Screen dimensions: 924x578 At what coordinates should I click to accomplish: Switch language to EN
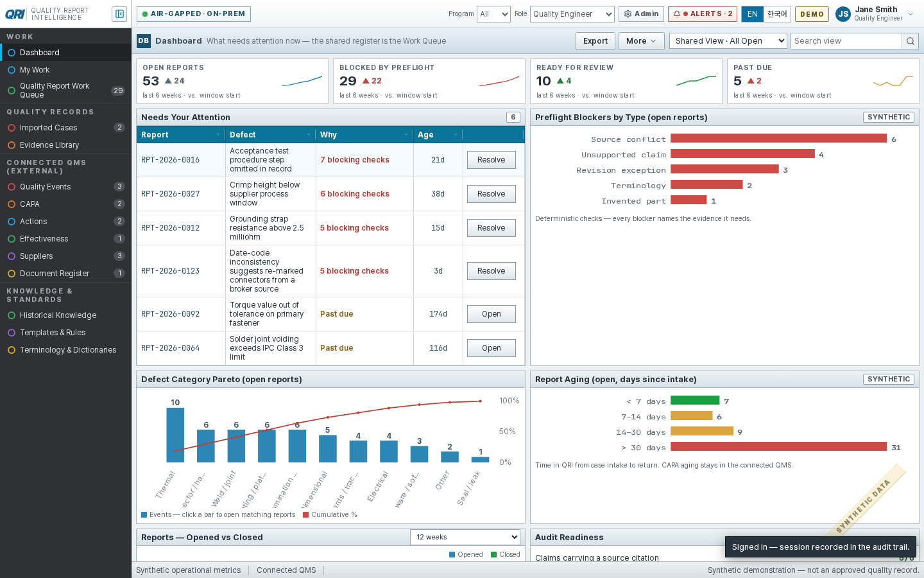tap(752, 14)
